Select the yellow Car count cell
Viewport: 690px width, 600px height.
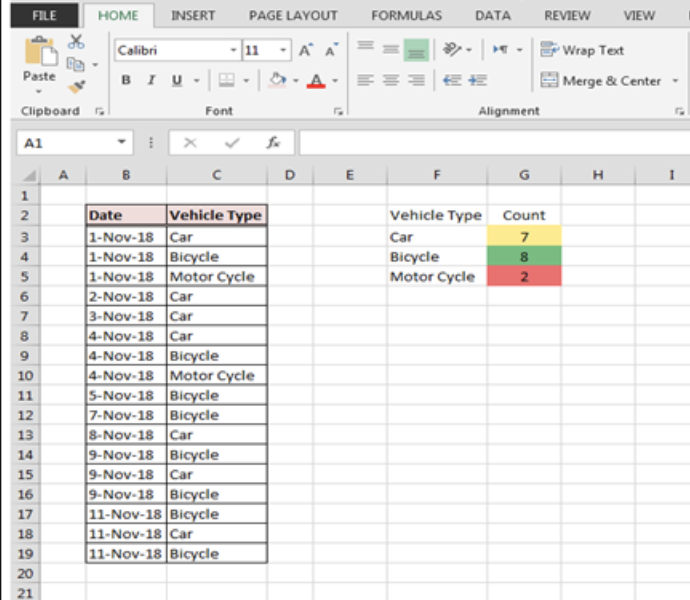pos(524,237)
